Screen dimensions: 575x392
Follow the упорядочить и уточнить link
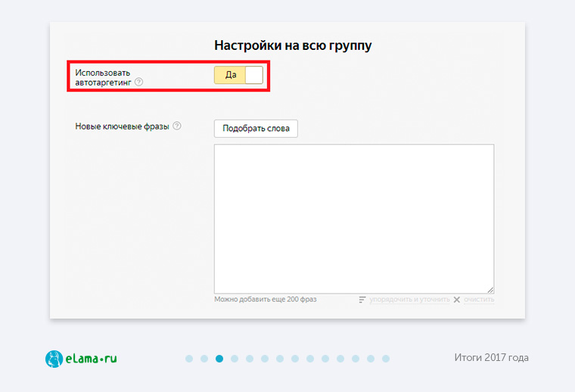coord(409,300)
